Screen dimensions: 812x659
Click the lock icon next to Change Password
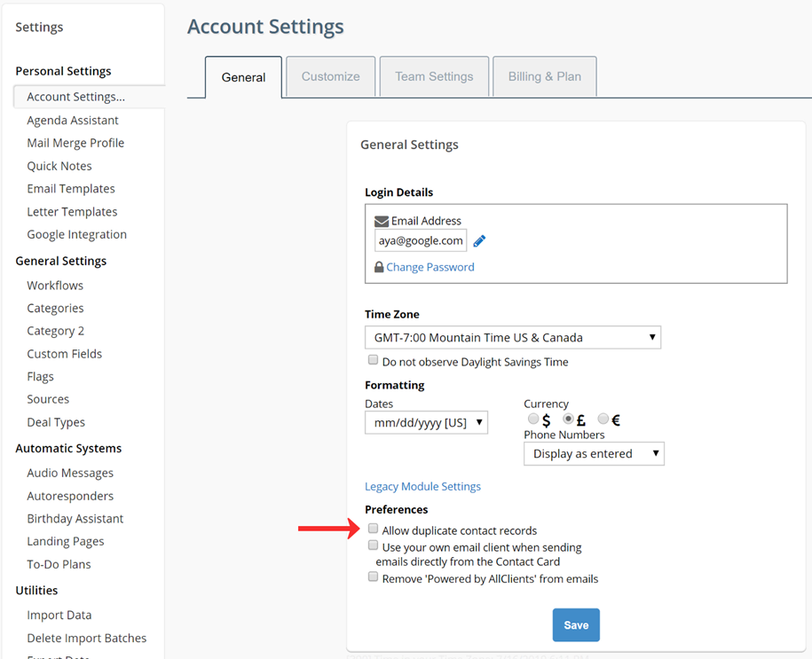(x=379, y=266)
